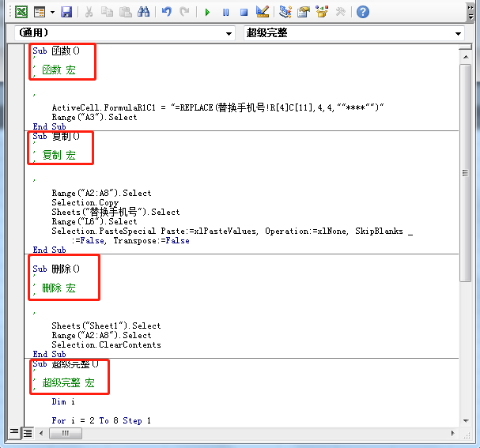The image size is (480, 448).
Task: Click the 'Range("L6").Select' line
Action: click(x=94, y=221)
